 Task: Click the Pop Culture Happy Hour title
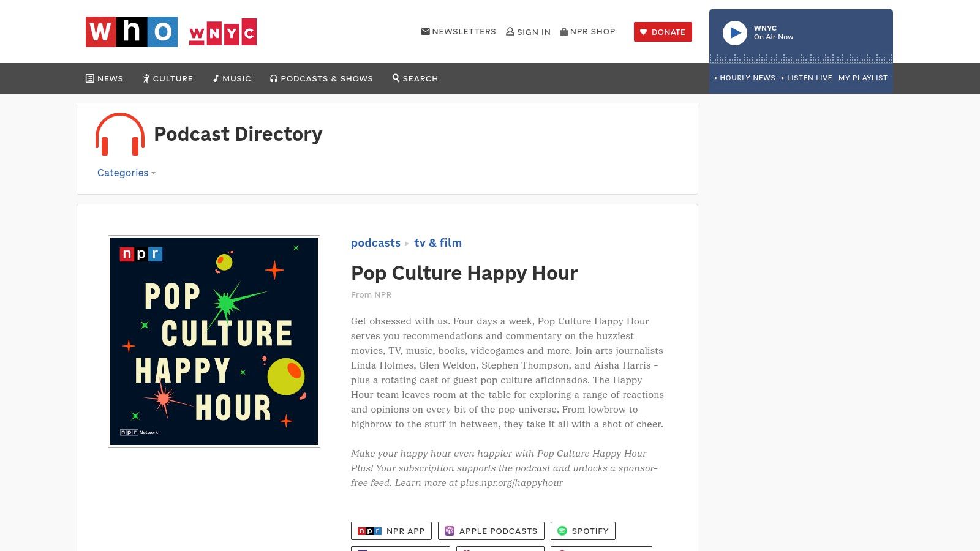click(x=464, y=273)
